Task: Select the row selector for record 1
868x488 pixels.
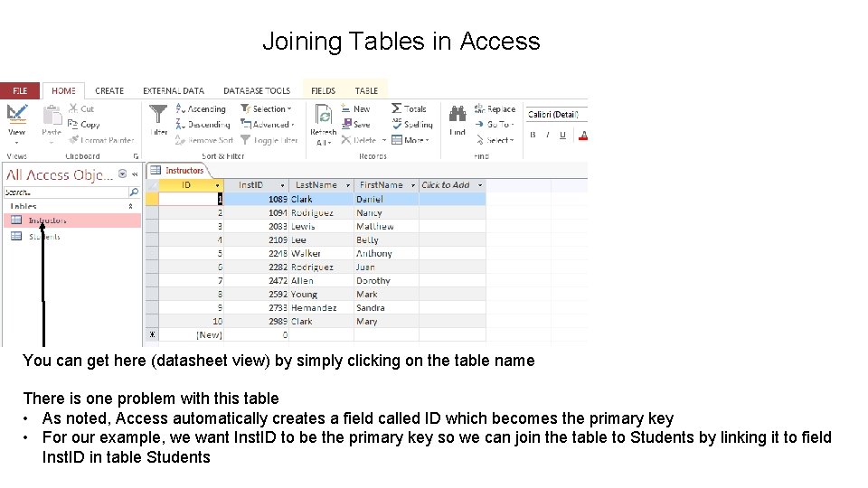Action: 152,199
